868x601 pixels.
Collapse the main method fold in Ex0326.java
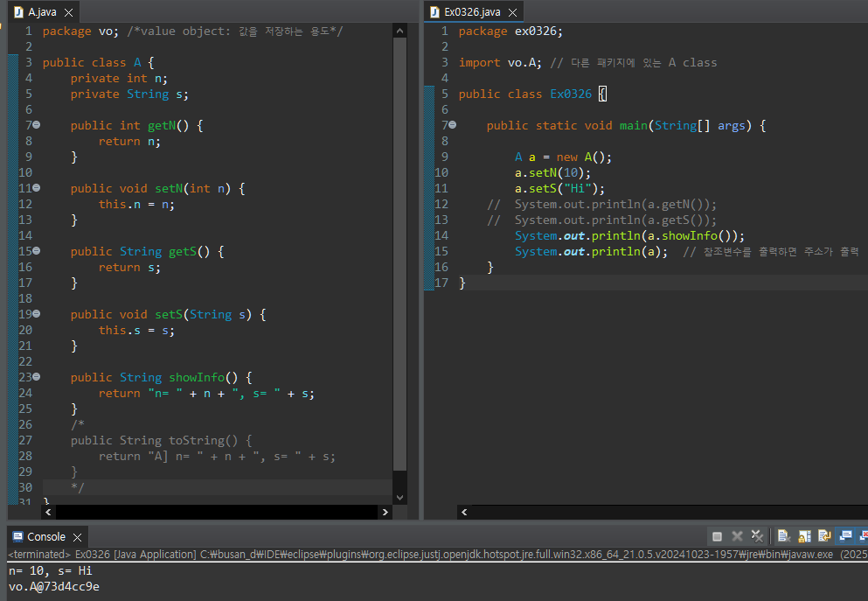(x=452, y=125)
